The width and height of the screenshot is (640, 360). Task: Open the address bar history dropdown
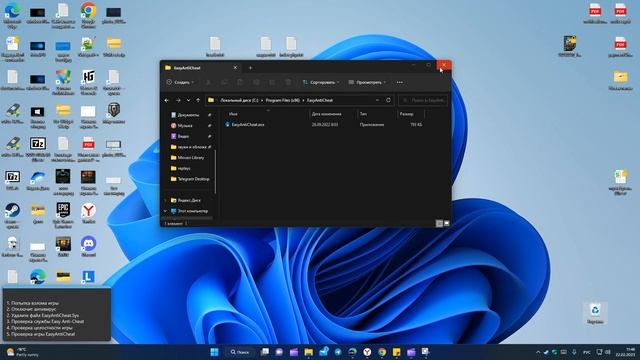point(377,100)
